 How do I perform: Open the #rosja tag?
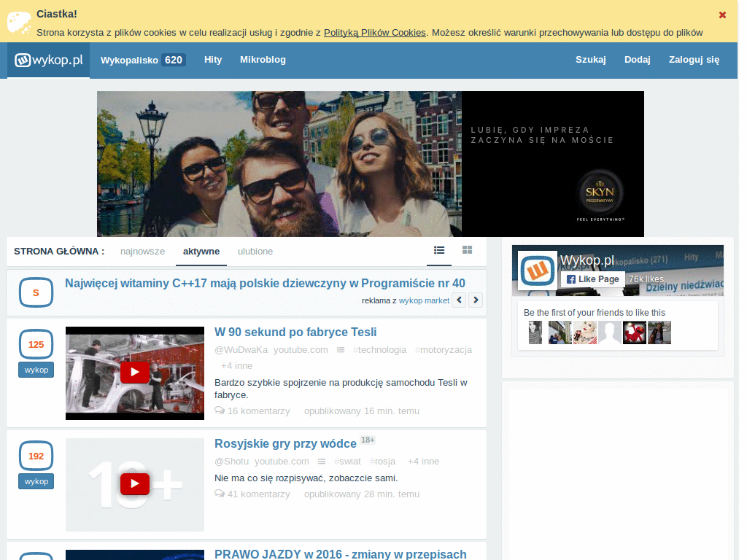pos(382,462)
